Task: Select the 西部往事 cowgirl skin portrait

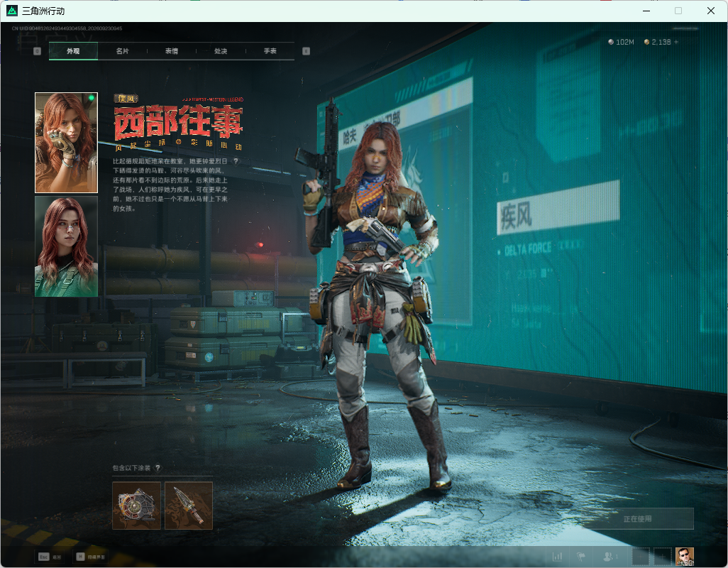Action: 67,143
